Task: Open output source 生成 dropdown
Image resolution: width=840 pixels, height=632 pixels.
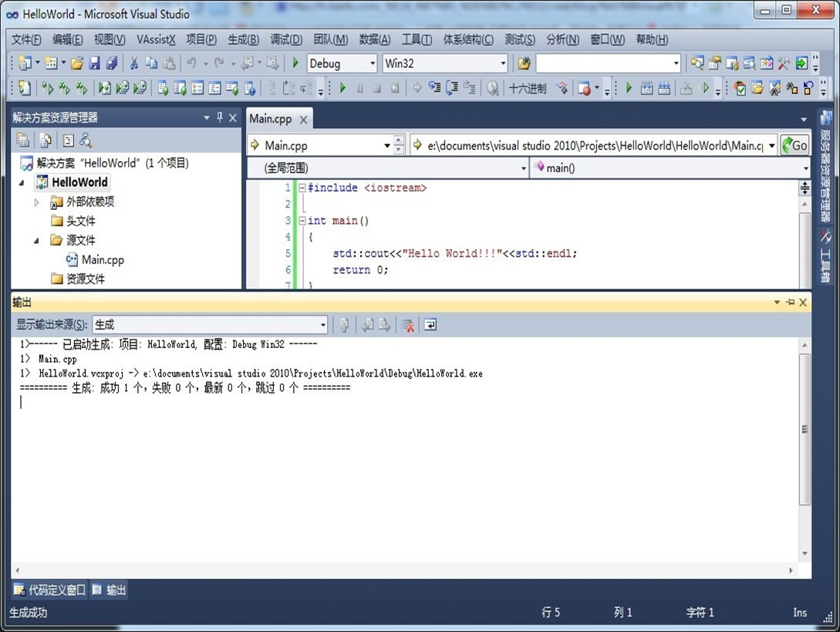Action: (x=323, y=325)
